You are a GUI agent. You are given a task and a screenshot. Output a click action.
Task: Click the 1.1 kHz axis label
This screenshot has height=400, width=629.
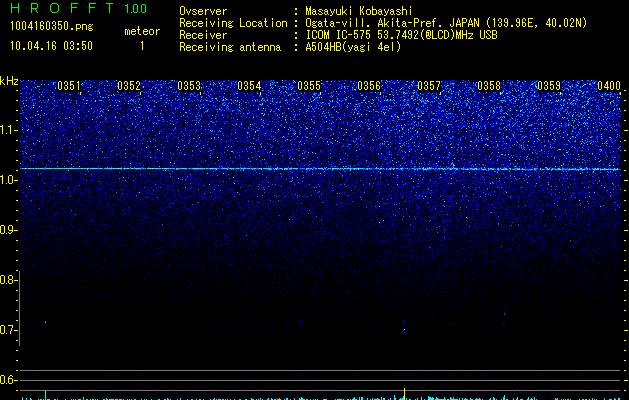coord(8,130)
